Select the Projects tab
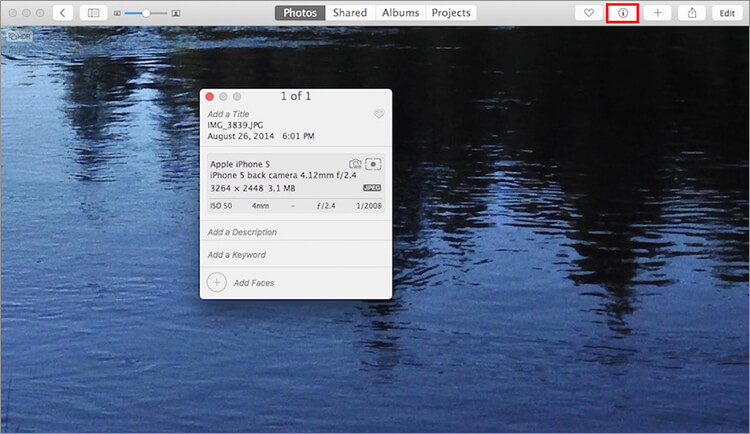Image resolution: width=750 pixels, height=434 pixels. (x=451, y=13)
